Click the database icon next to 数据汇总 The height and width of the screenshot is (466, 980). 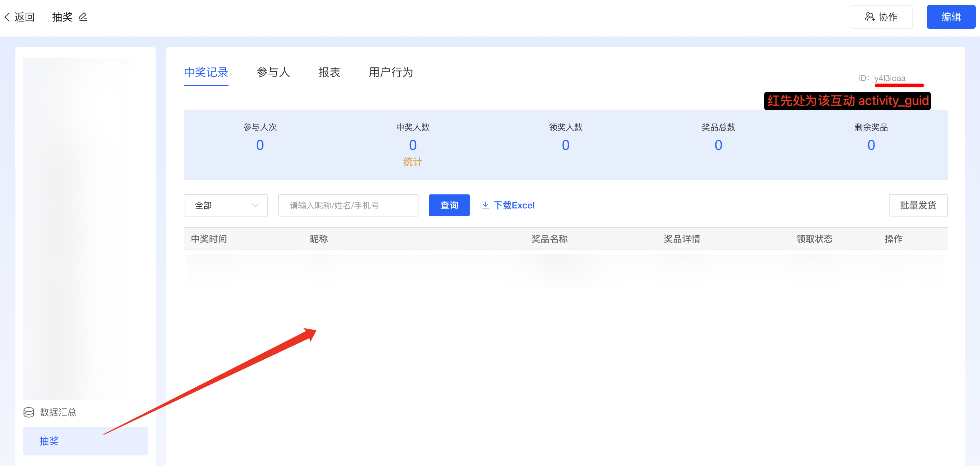point(28,412)
